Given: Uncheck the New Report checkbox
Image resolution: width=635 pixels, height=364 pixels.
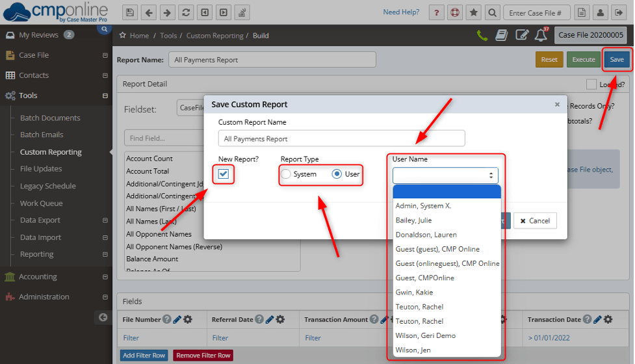Looking at the screenshot, I should pos(224,174).
